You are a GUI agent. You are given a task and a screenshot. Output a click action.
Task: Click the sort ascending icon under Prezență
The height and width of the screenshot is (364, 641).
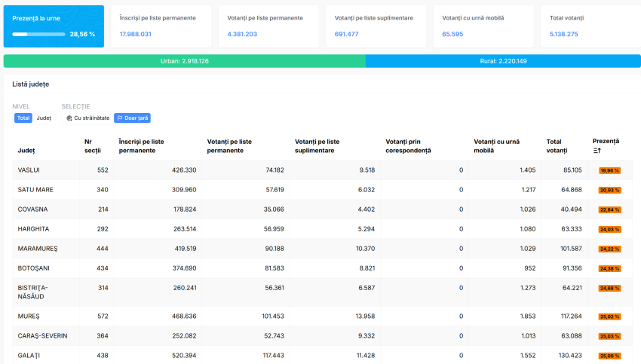tap(597, 151)
